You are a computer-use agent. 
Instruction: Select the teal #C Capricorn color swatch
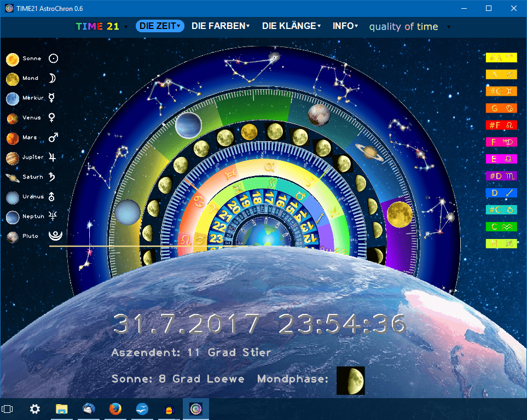[501, 209]
